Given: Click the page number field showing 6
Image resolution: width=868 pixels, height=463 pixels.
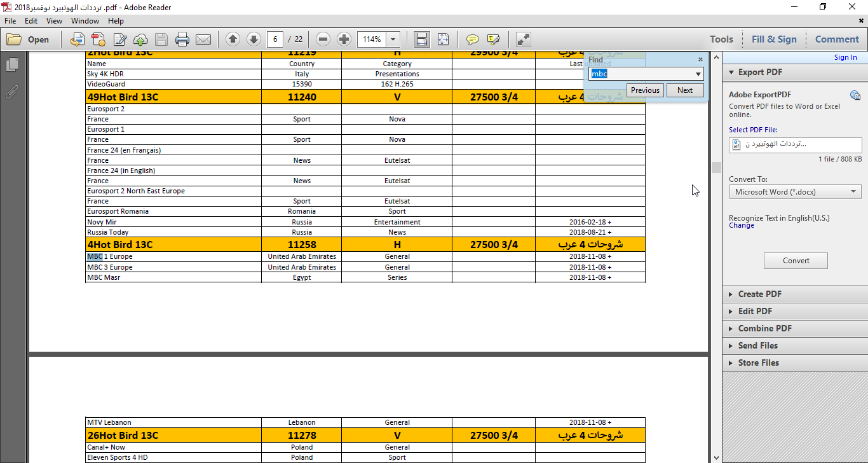Looking at the screenshot, I should [275, 39].
